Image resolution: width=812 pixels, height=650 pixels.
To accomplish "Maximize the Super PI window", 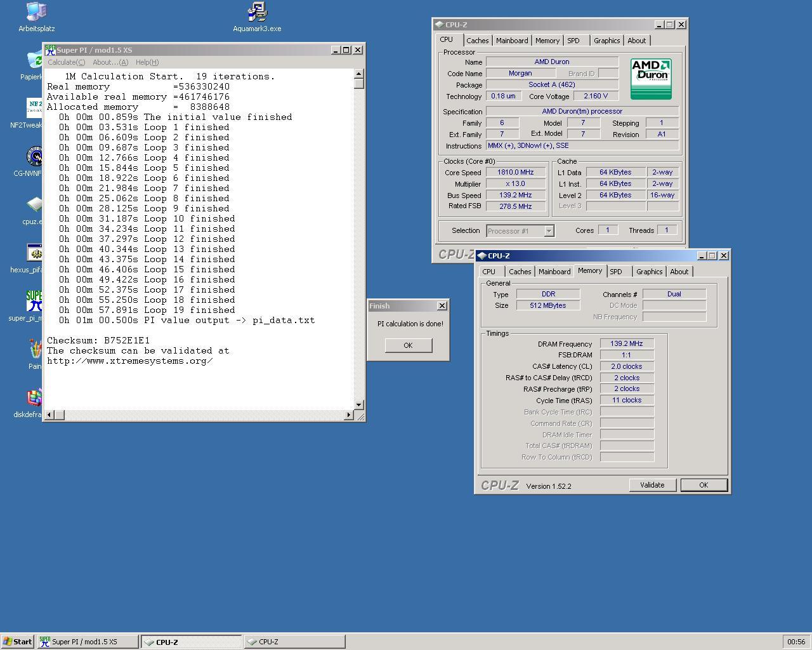I will 346,50.
